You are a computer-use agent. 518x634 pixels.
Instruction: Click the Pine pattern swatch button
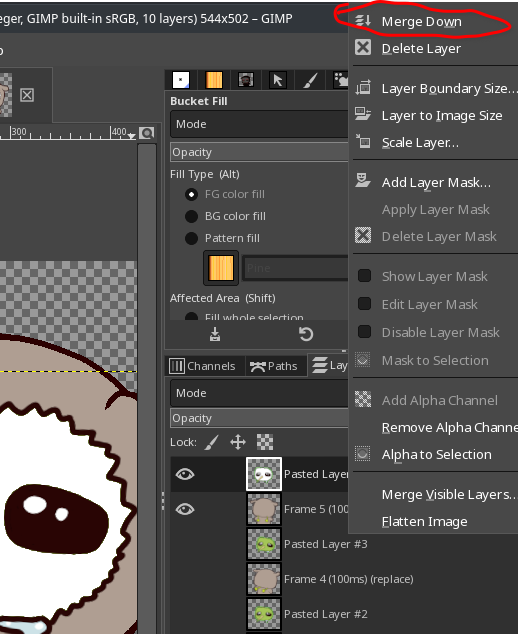click(221, 268)
